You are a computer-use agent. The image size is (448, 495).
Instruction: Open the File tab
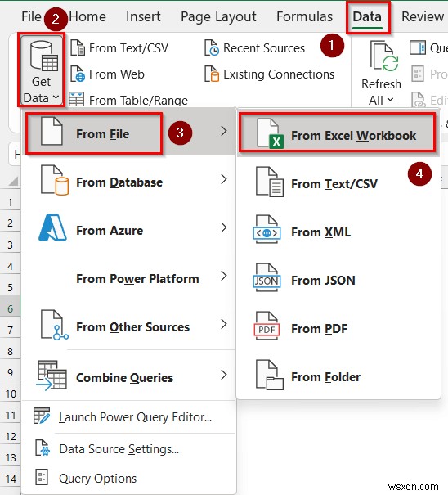[31, 16]
